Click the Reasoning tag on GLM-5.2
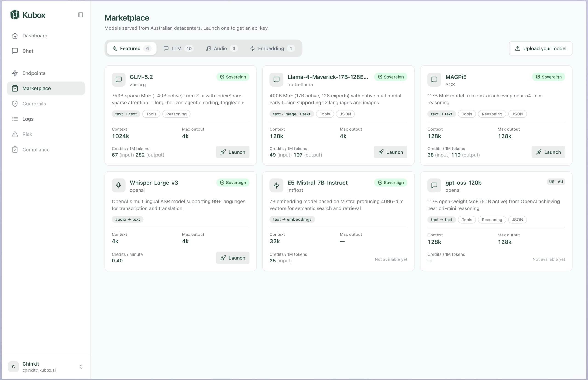This screenshot has height=380, width=588. (x=176, y=114)
